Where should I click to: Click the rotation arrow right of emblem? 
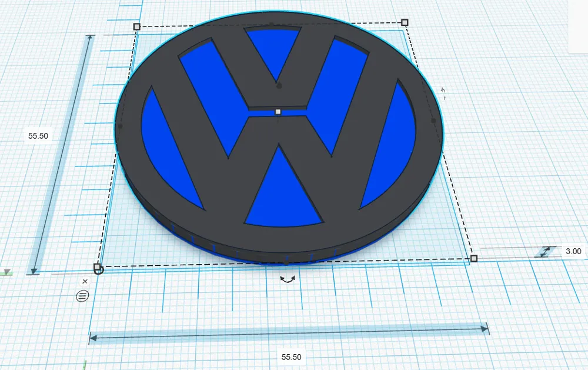[443, 94]
